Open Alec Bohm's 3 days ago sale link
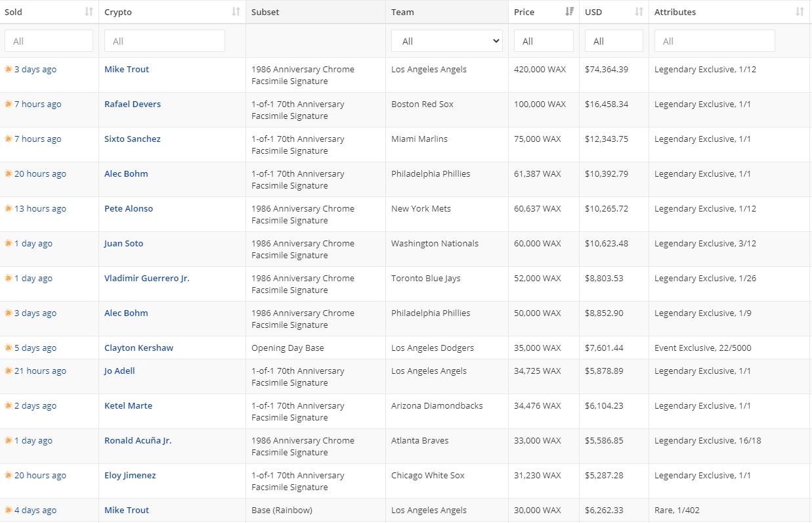 pos(35,313)
